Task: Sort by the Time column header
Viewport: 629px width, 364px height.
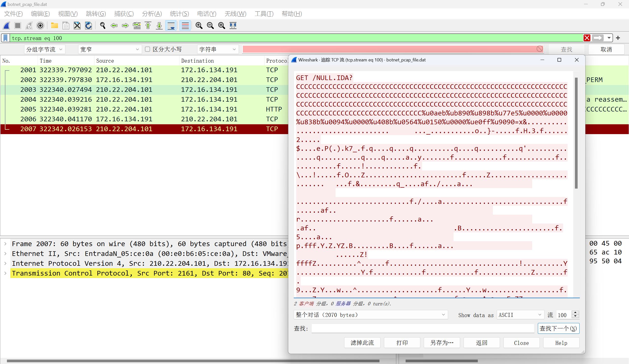Action: (x=66, y=61)
